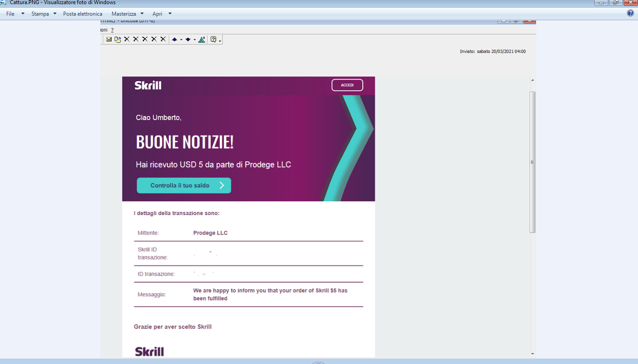This screenshot has width=638, height=364.
Task: Click the 'ID transazione:' label
Action: tap(157, 274)
